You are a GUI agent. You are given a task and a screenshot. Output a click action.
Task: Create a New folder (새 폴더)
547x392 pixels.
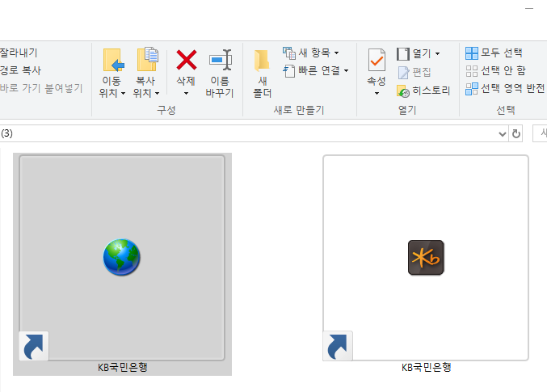click(x=262, y=74)
